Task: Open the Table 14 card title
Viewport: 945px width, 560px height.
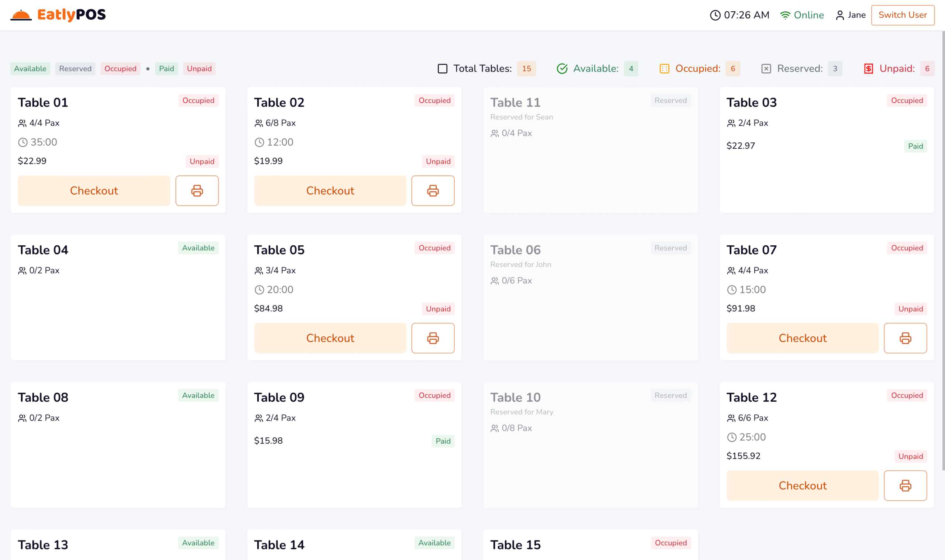Action: pos(279,545)
